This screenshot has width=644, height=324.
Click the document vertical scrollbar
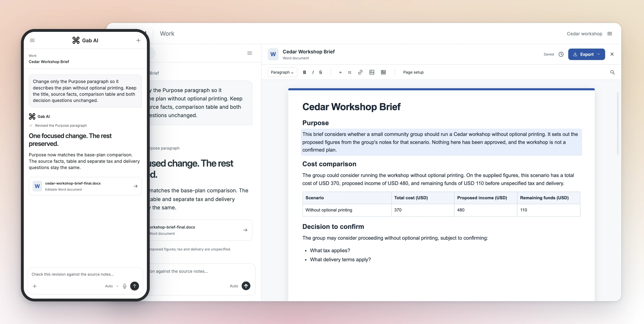coord(617,124)
